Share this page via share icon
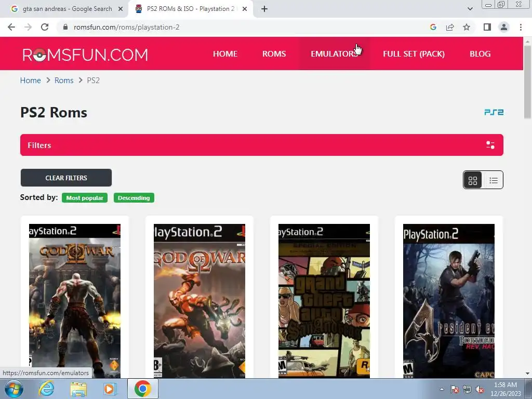This screenshot has height=399, width=532. [450, 27]
